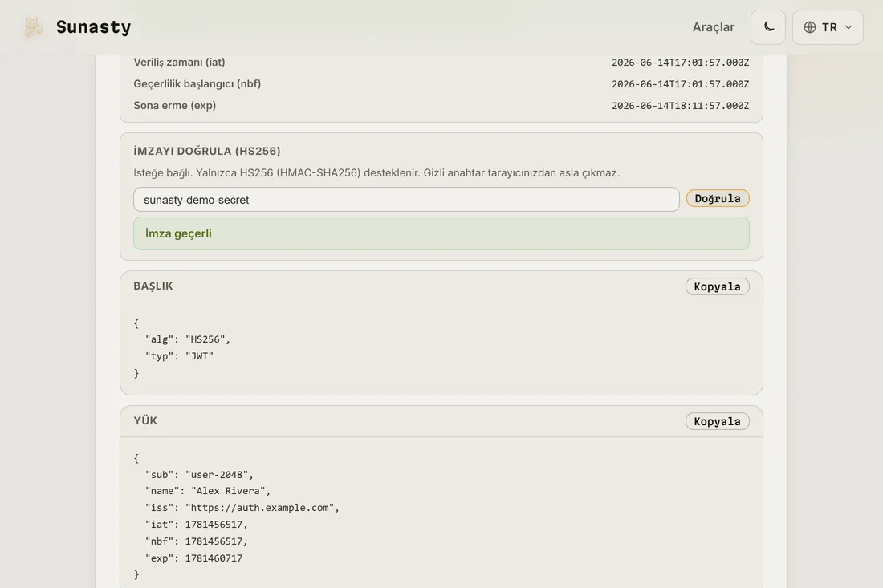Open the TR language dropdown
Image resolution: width=883 pixels, height=588 pixels.
click(x=828, y=27)
